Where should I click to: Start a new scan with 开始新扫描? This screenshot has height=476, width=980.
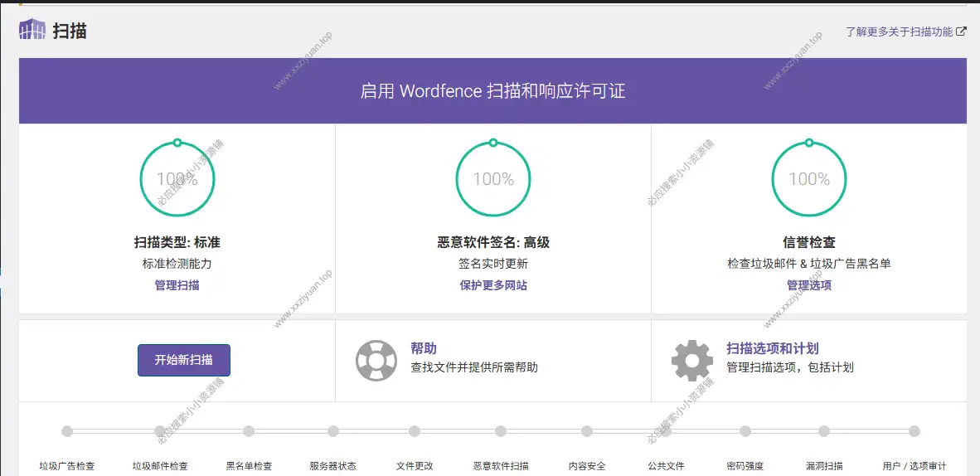click(184, 360)
